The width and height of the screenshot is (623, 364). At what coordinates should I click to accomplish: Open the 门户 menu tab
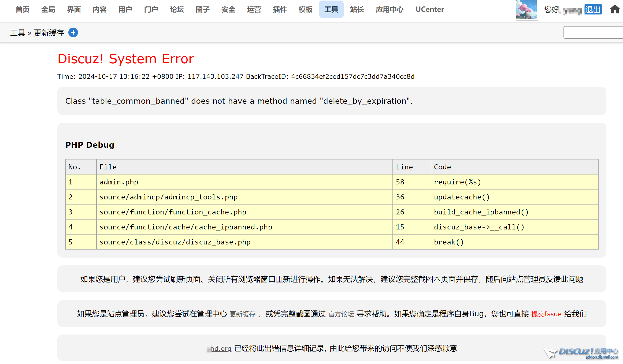[x=151, y=9]
